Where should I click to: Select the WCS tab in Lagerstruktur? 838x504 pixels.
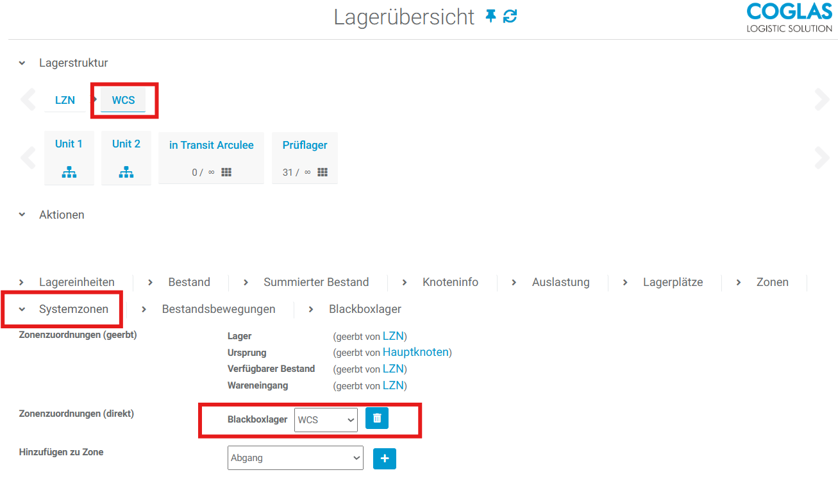click(x=123, y=101)
